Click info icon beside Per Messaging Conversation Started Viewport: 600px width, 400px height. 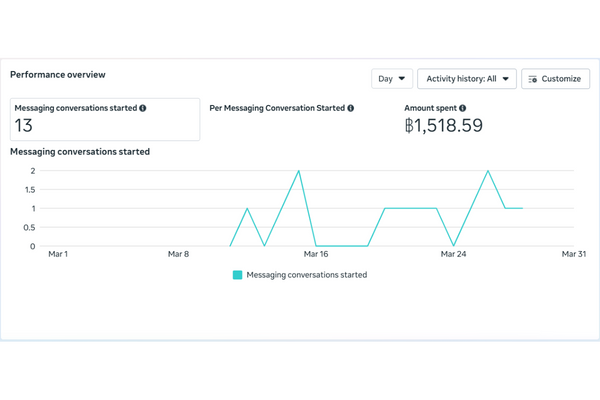point(350,108)
